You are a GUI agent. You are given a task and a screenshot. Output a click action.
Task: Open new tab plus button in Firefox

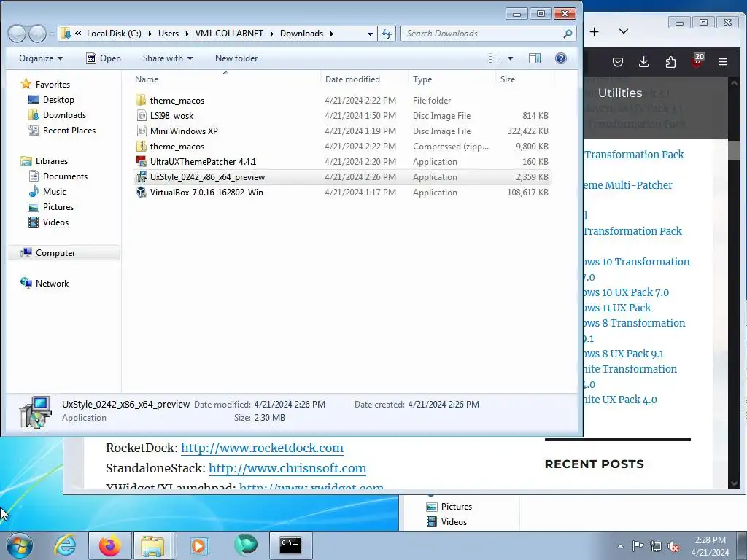click(x=594, y=32)
